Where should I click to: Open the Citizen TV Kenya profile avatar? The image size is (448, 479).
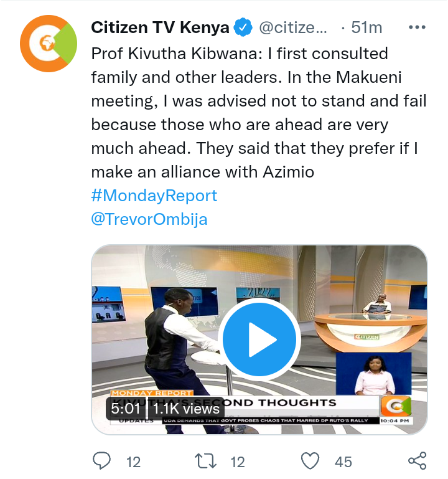[49, 44]
